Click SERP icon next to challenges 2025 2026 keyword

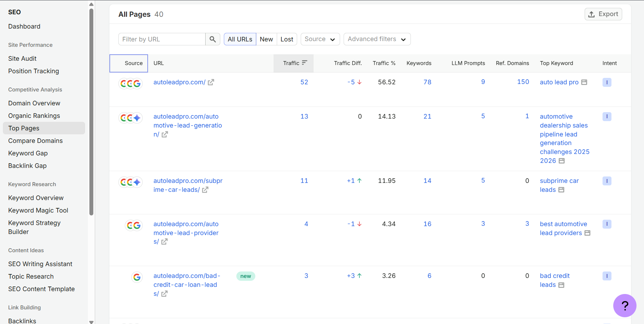[x=562, y=161]
